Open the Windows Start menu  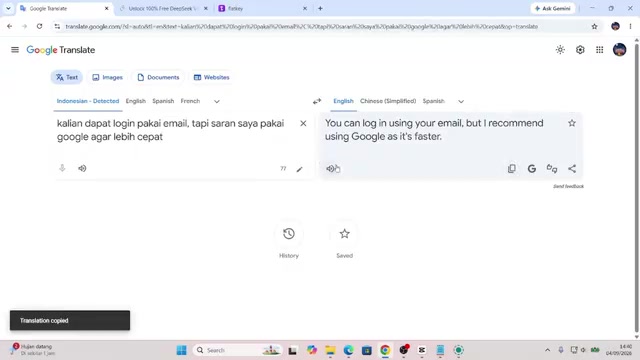(x=182, y=350)
